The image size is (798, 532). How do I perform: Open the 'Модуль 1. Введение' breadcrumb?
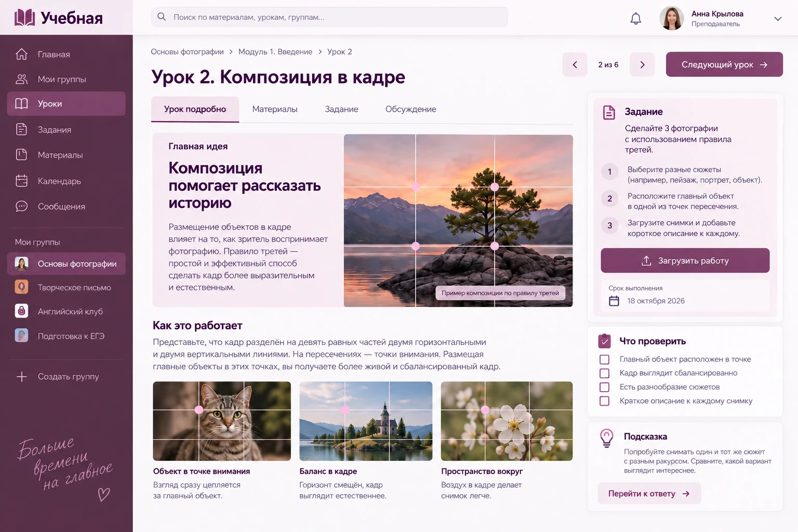coord(275,51)
